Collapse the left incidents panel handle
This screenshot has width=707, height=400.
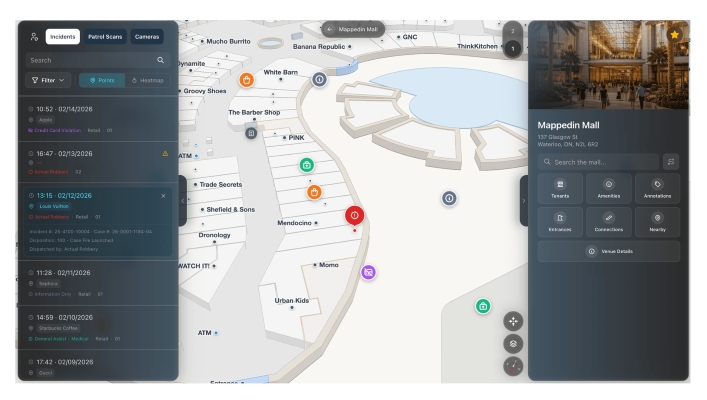click(183, 201)
